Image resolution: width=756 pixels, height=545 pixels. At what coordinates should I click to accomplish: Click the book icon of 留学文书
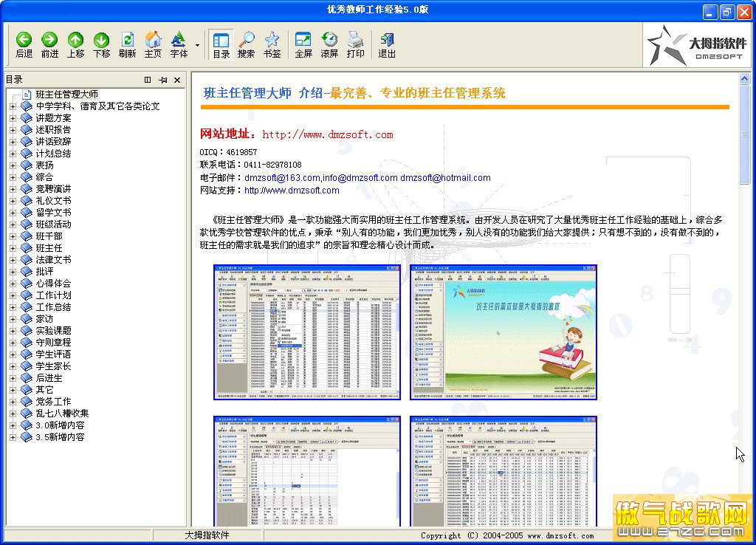pyautogui.click(x=27, y=213)
